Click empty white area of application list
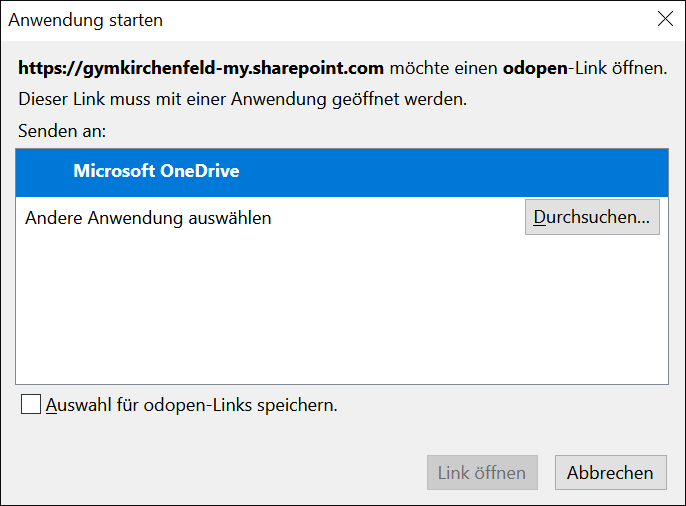The image size is (686, 506). click(342, 311)
